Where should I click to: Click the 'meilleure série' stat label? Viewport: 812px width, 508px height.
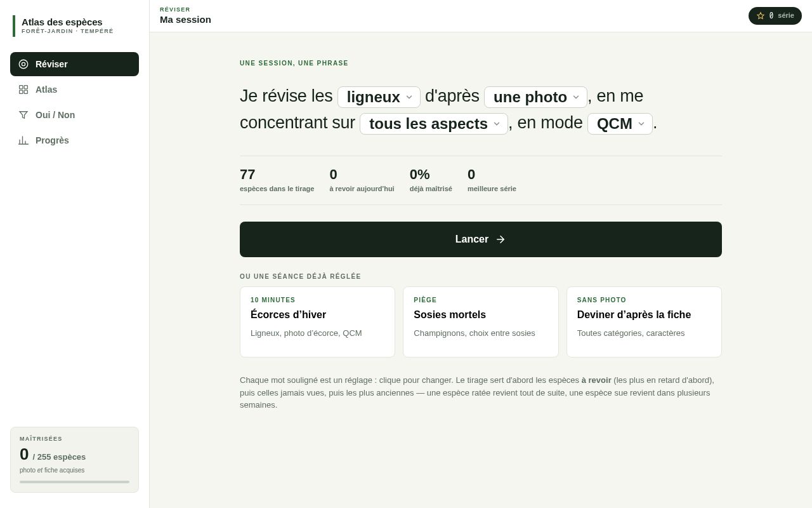pyautogui.click(x=492, y=189)
